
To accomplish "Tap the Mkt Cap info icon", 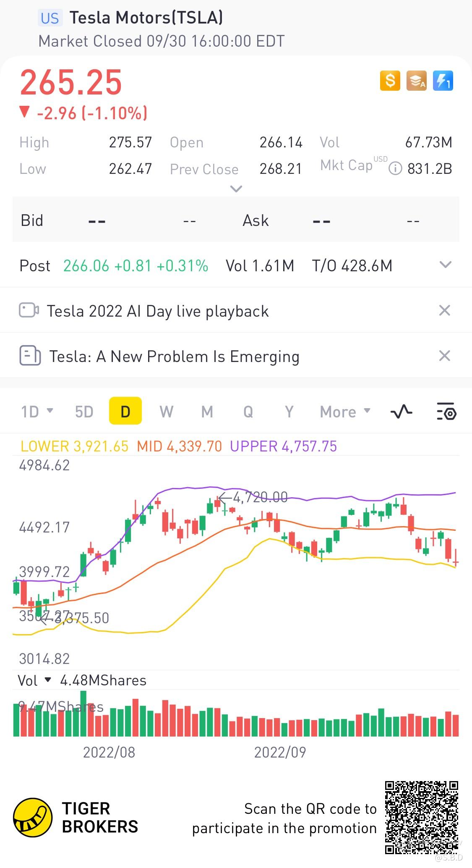I will coord(395,169).
